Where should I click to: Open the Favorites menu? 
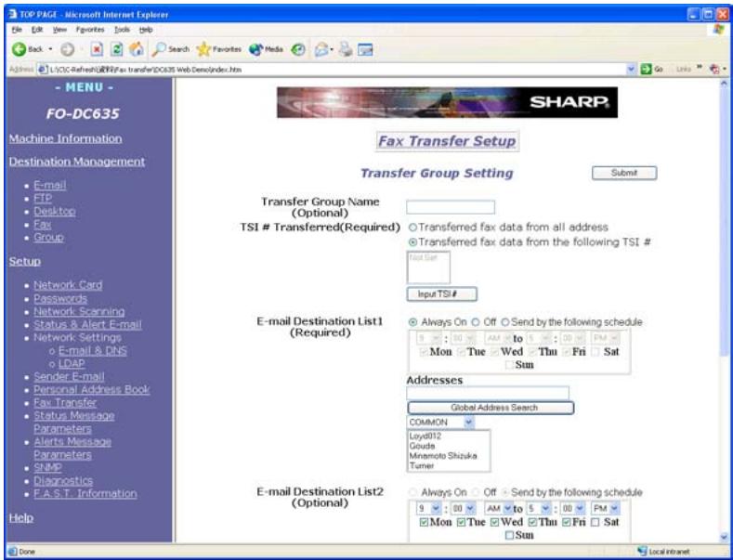(x=90, y=30)
